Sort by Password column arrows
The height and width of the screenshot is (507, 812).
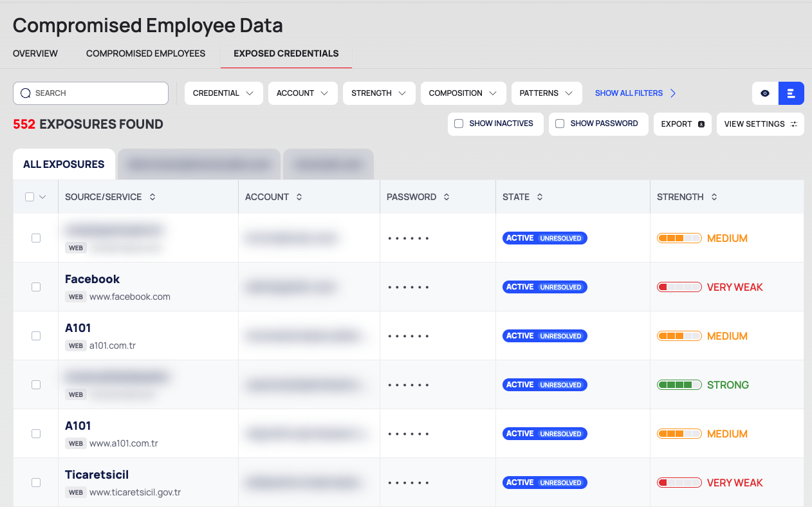pos(447,197)
